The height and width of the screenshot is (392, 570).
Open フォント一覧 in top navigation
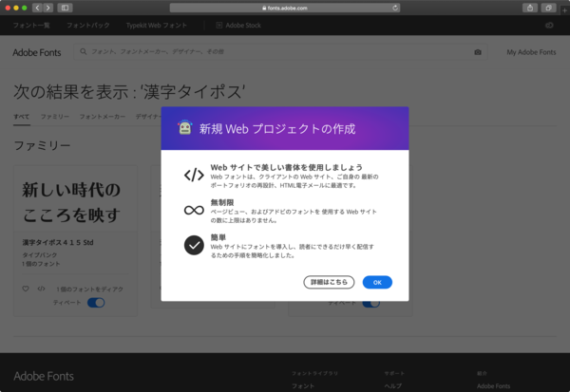pos(31,26)
